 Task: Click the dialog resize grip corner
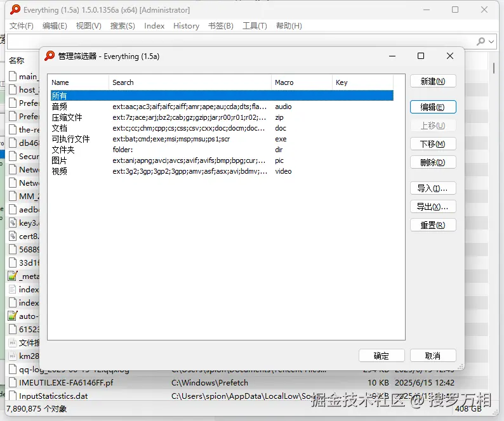(x=461, y=366)
